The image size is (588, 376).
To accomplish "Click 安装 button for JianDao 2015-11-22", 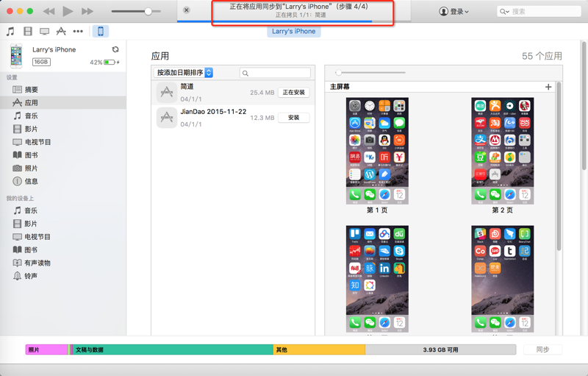I will [x=293, y=118].
